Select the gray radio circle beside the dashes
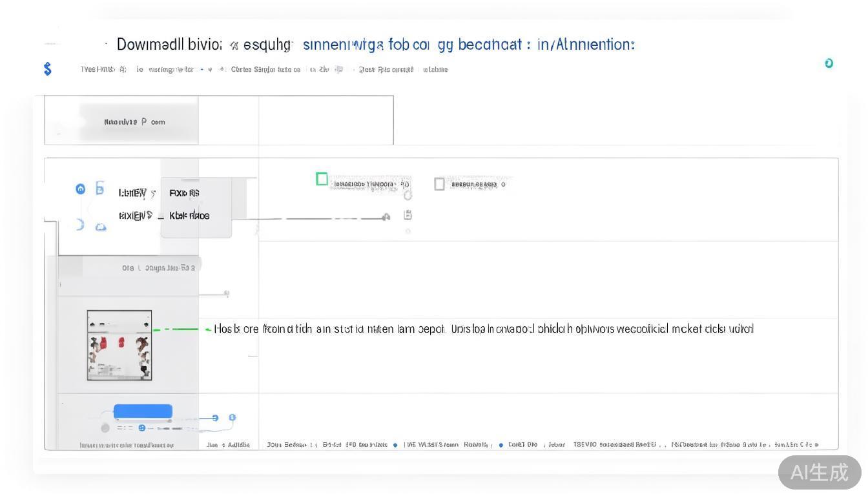The width and height of the screenshot is (868, 496). click(105, 428)
